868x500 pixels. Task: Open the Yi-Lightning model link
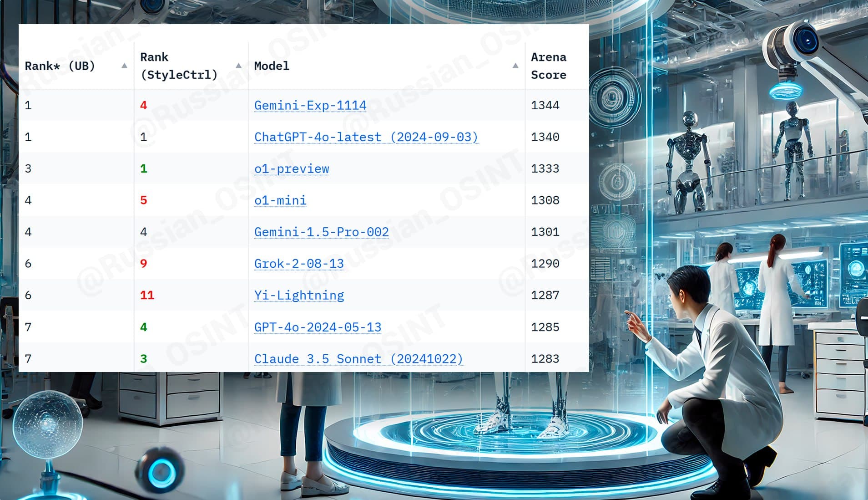tap(299, 295)
